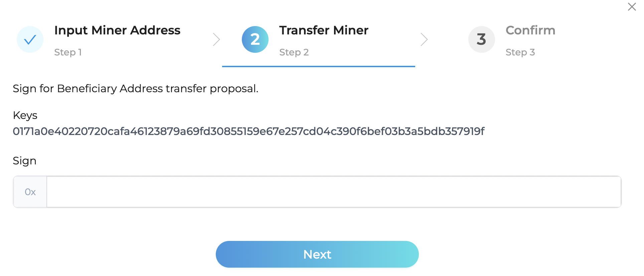This screenshot has width=644, height=276.
Task: Click the Keys label
Action: tap(25, 115)
